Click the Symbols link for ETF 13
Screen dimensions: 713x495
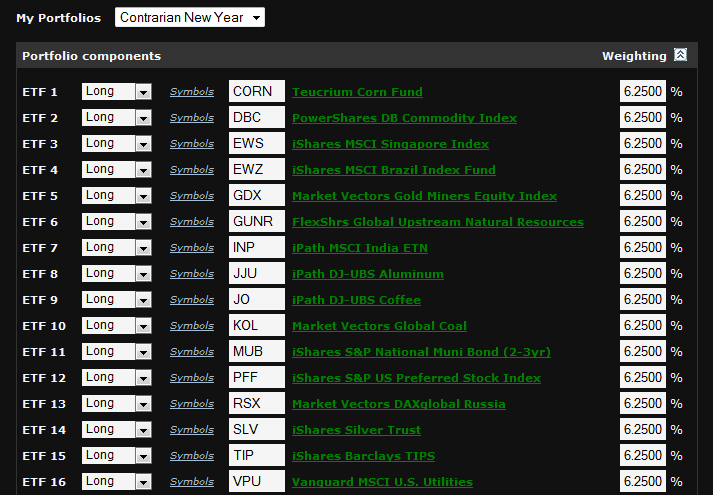pyautogui.click(x=191, y=404)
